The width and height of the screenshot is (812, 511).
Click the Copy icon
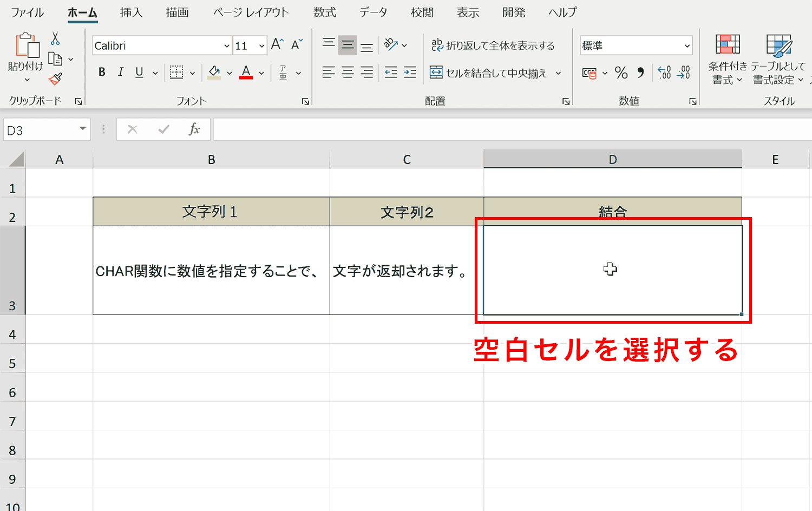(x=55, y=58)
